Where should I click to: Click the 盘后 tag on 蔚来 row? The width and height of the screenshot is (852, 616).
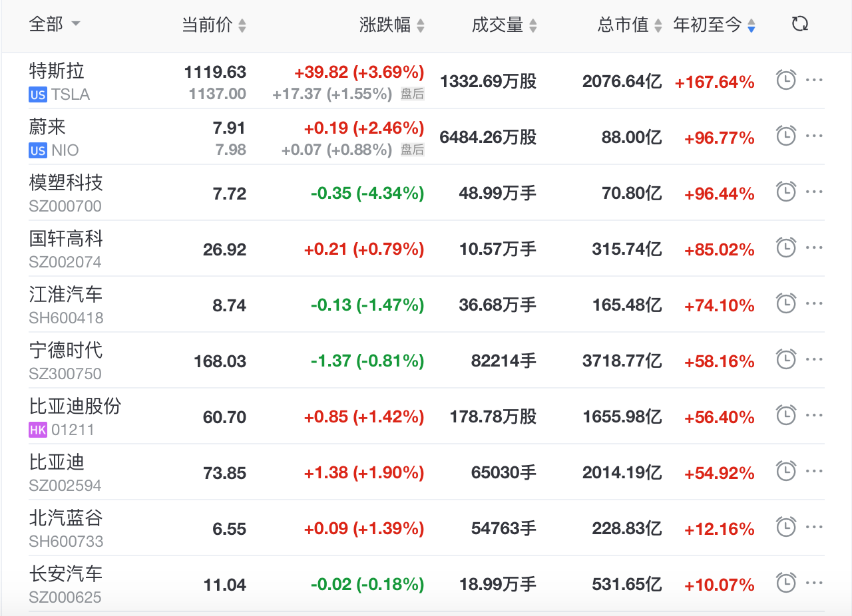[x=412, y=150]
